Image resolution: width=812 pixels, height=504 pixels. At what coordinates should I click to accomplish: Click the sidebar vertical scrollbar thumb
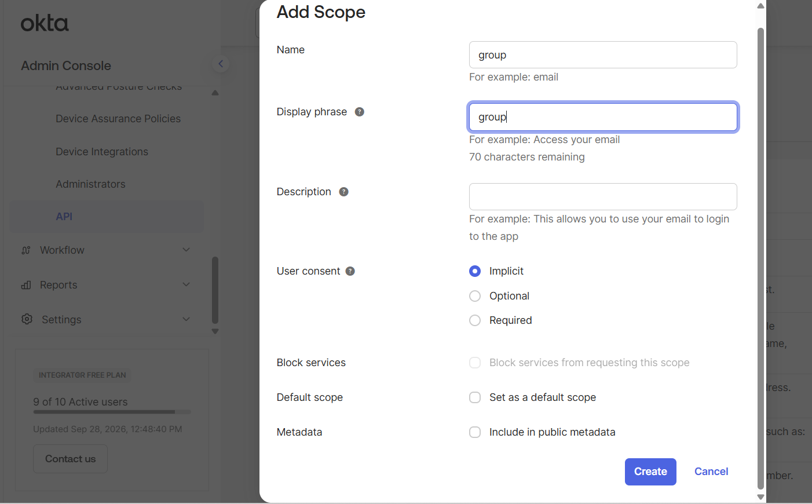point(215,290)
